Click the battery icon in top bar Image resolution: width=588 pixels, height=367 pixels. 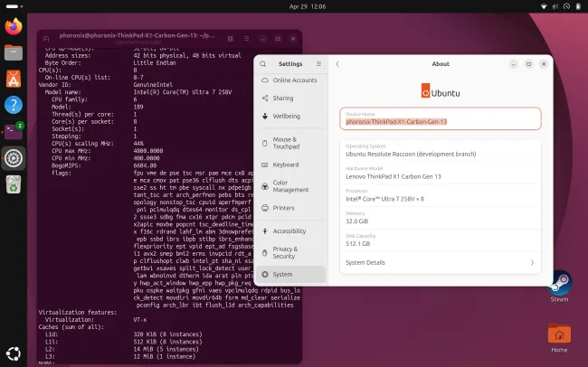[x=578, y=6]
